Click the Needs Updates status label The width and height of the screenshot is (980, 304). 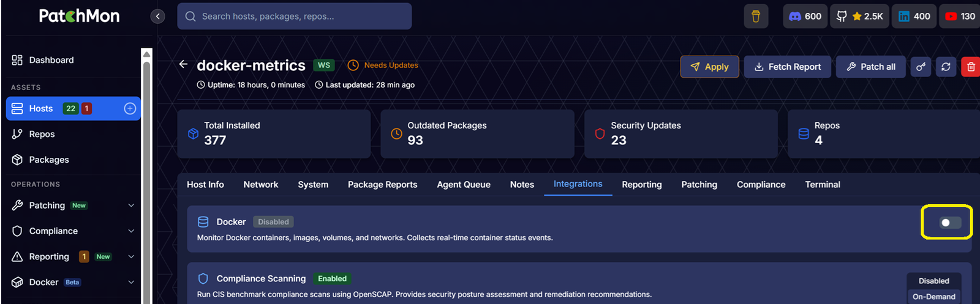point(391,65)
